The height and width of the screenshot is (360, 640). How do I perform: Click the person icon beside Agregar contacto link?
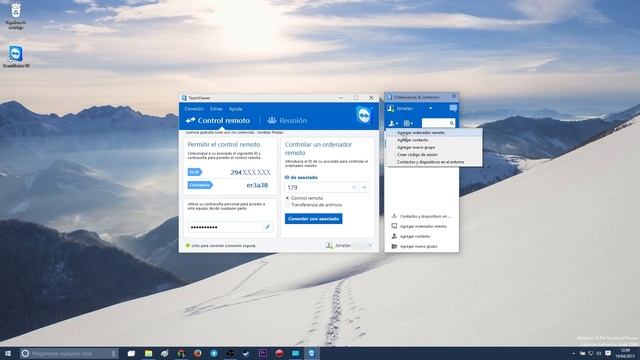394,236
